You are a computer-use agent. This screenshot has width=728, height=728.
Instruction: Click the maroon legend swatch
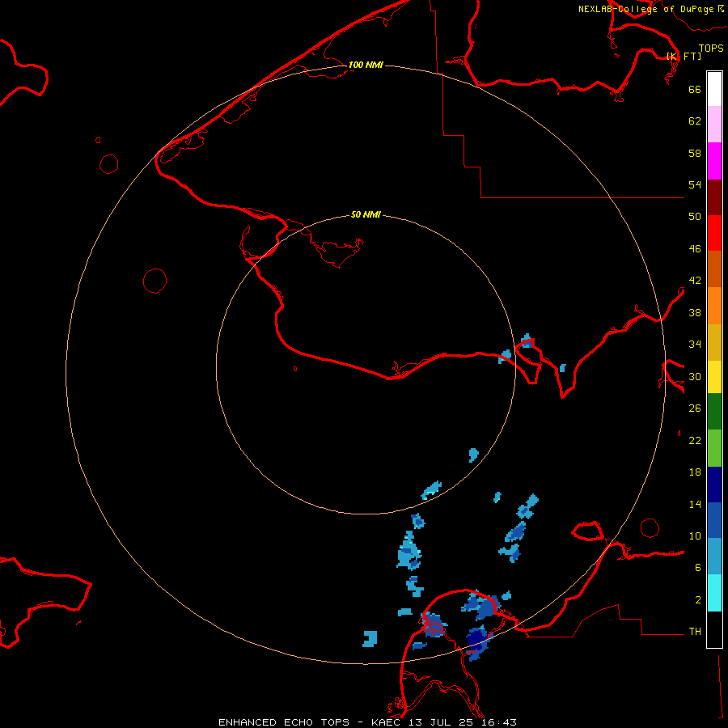coord(714,197)
